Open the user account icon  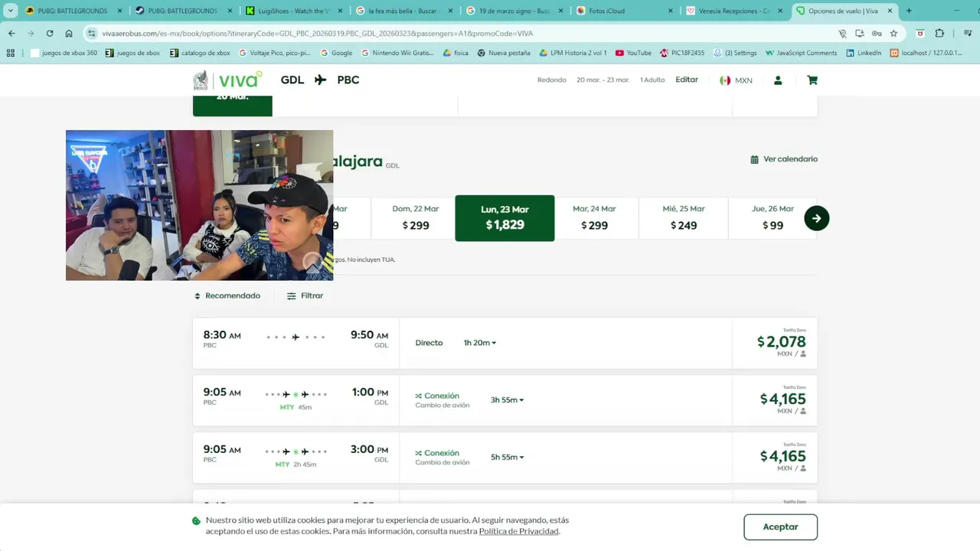(778, 80)
